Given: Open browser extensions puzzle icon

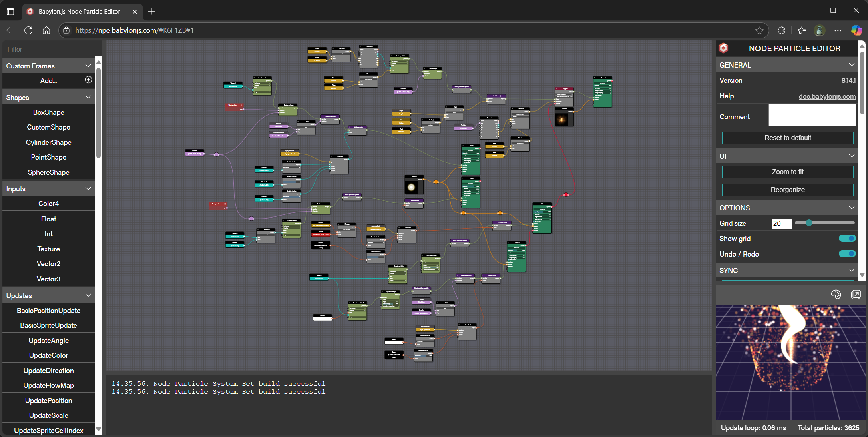Looking at the screenshot, I should (781, 30).
